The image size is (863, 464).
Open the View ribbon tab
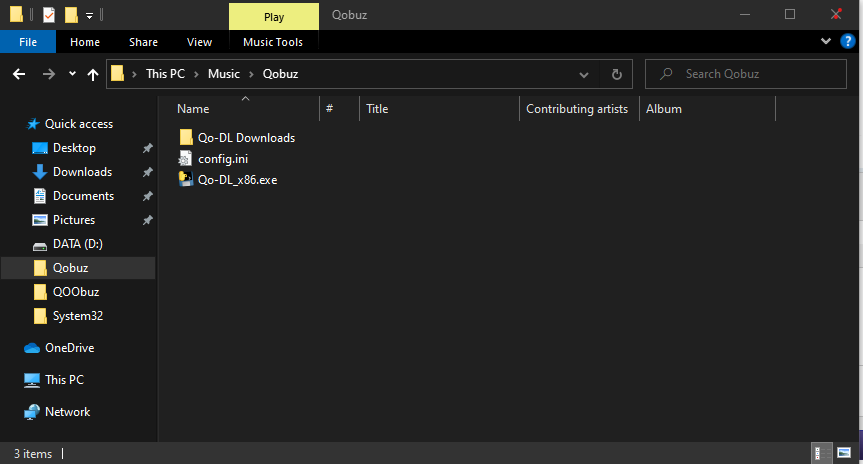pyautogui.click(x=199, y=42)
